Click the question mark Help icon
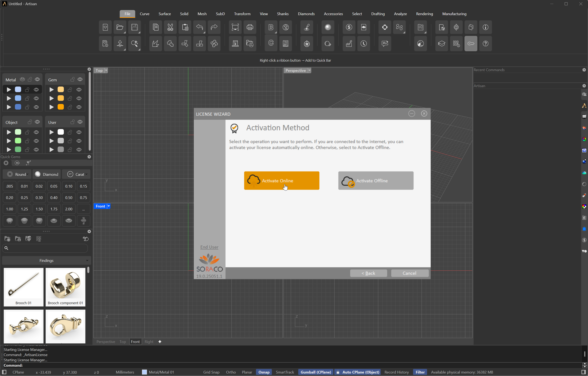588x376 pixels. [x=485, y=44]
